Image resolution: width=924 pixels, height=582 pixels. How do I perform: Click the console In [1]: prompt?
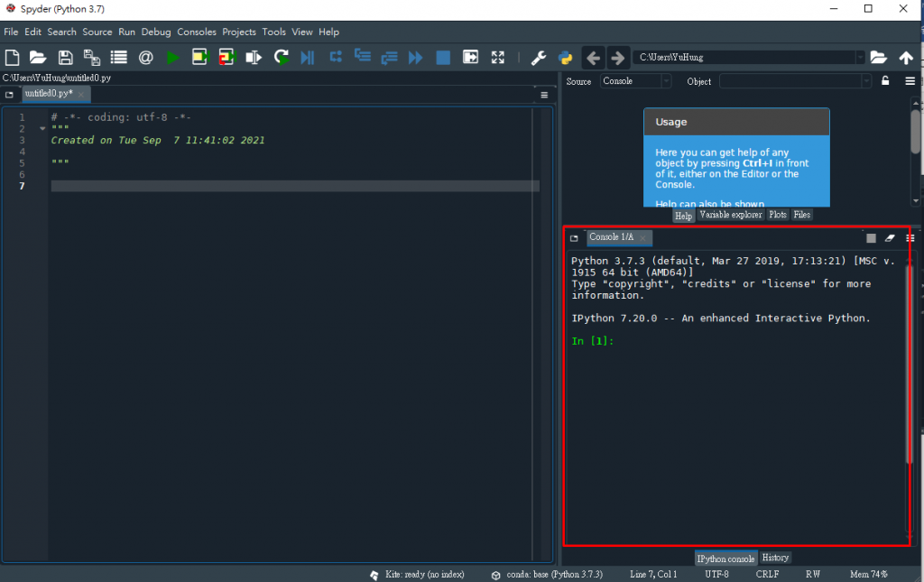[593, 341]
